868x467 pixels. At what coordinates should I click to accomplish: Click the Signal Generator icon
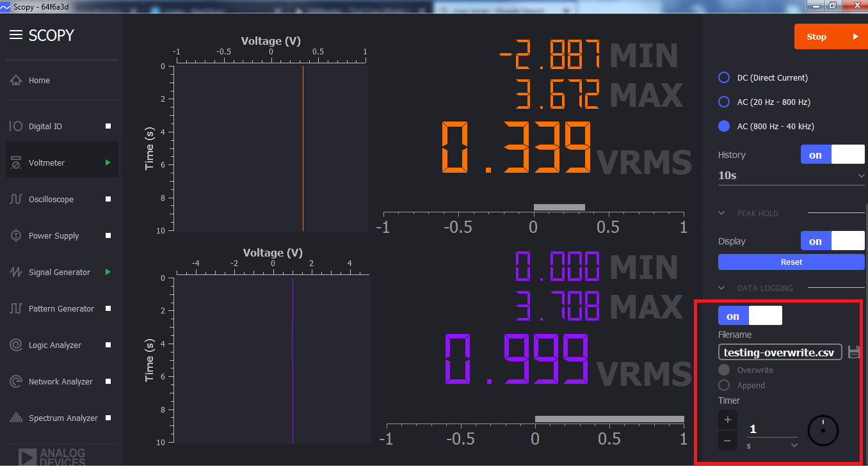[16, 273]
